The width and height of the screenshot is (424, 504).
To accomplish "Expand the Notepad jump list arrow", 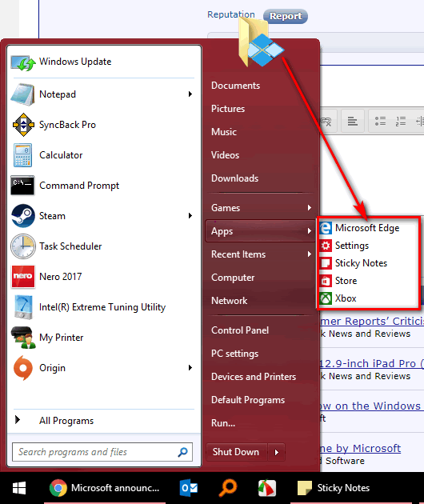I will (x=190, y=94).
